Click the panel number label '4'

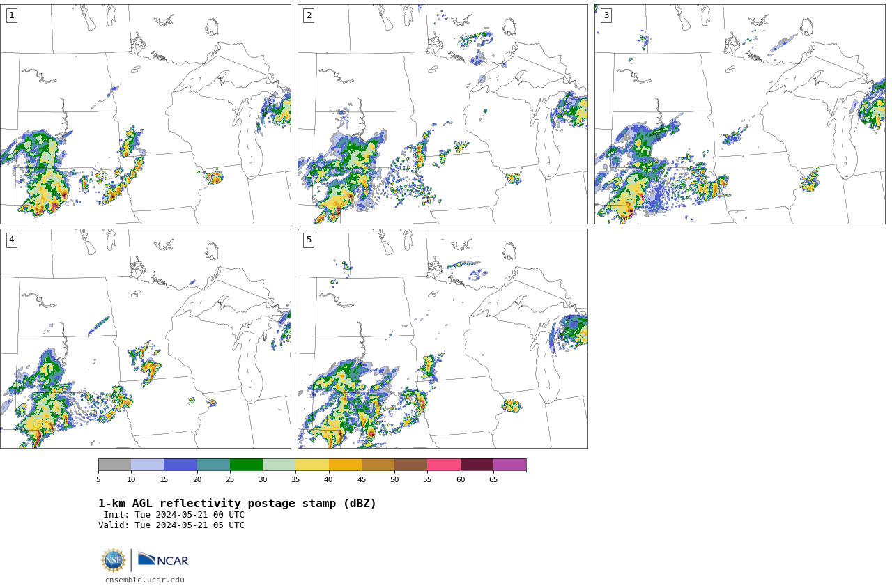[11, 240]
